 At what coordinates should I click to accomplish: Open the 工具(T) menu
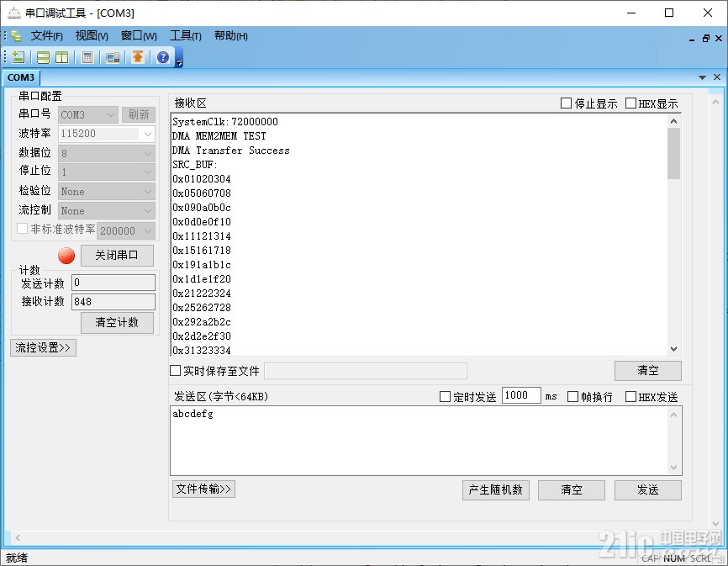(x=185, y=36)
